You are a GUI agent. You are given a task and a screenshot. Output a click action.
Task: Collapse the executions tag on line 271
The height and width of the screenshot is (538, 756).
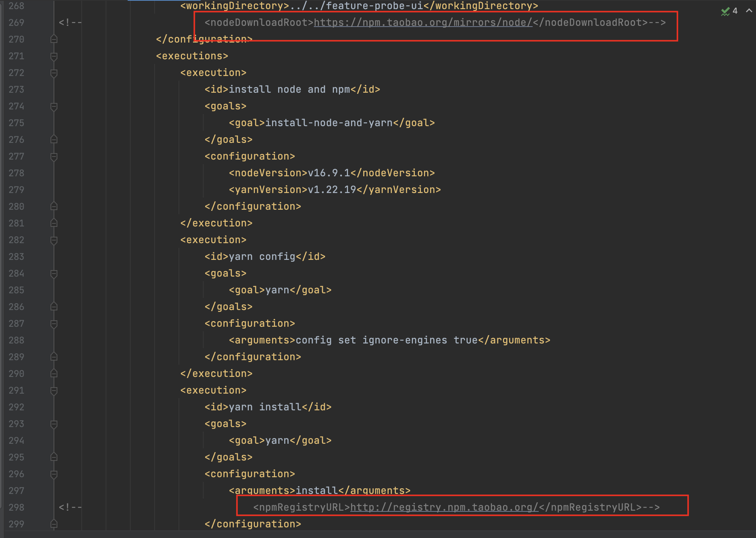point(54,56)
